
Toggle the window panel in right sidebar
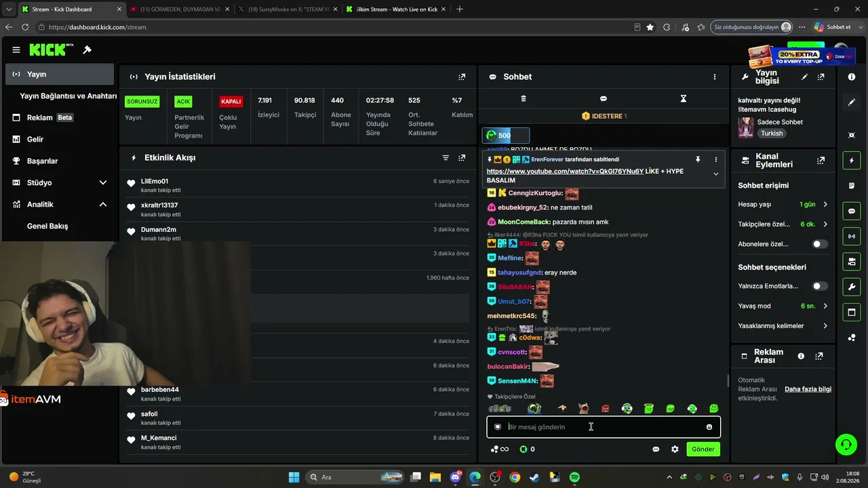(x=852, y=312)
